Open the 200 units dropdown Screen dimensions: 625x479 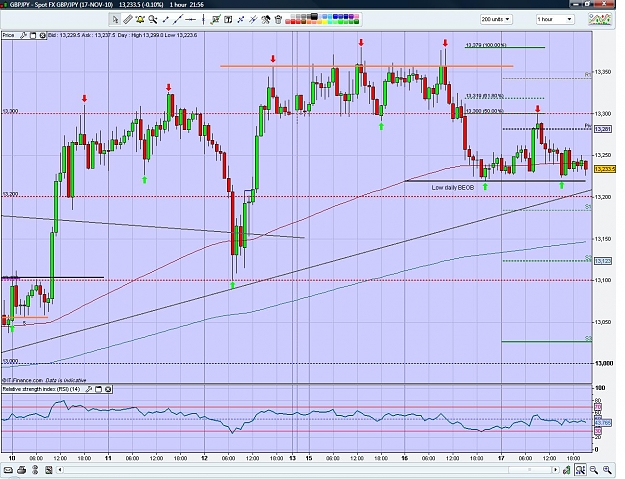[496, 19]
